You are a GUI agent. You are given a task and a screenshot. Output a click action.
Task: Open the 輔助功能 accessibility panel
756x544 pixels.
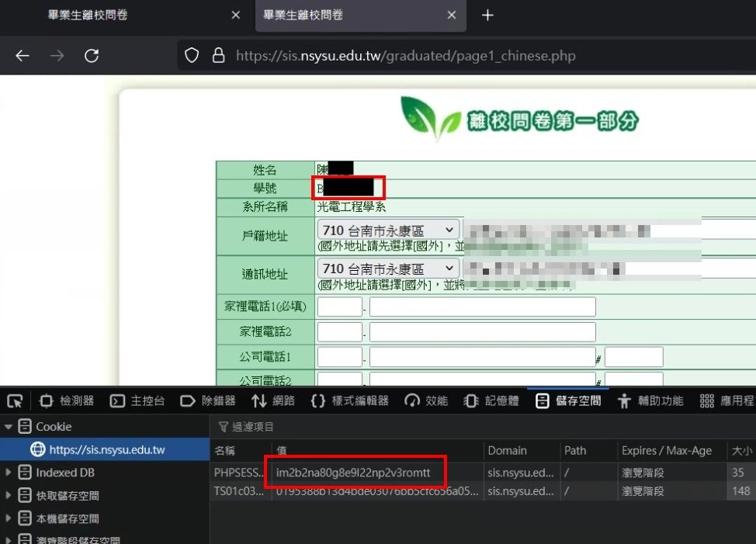(x=650, y=401)
